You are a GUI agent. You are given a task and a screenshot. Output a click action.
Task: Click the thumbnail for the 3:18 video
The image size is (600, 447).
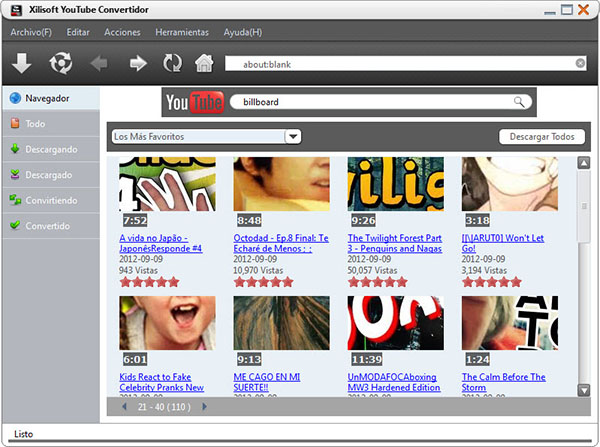(x=510, y=184)
